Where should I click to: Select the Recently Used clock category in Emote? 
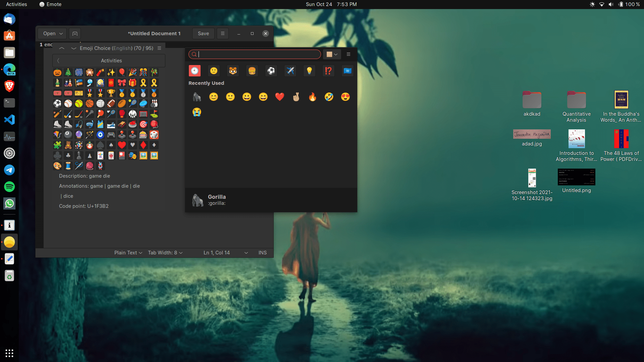(x=195, y=71)
